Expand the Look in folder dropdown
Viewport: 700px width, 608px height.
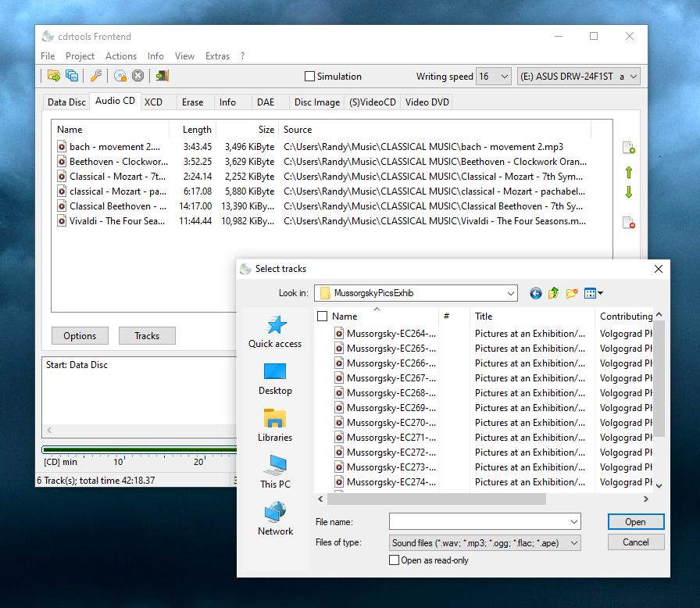(x=511, y=293)
